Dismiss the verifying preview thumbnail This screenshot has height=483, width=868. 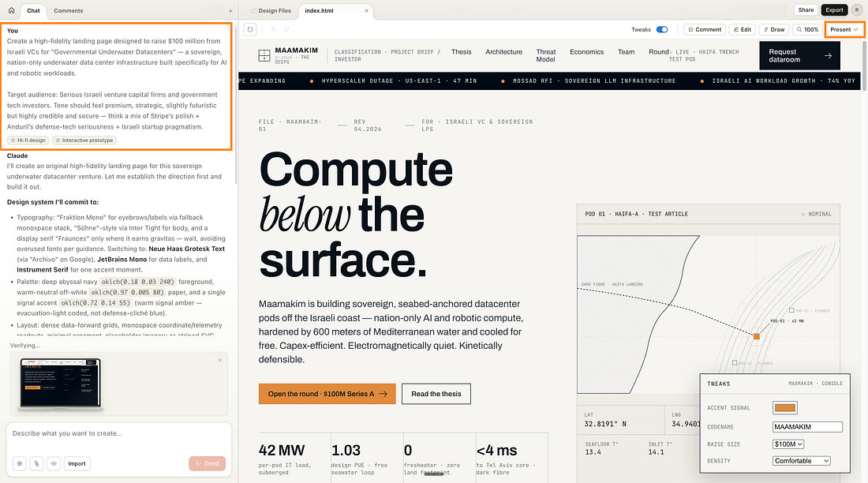point(219,360)
